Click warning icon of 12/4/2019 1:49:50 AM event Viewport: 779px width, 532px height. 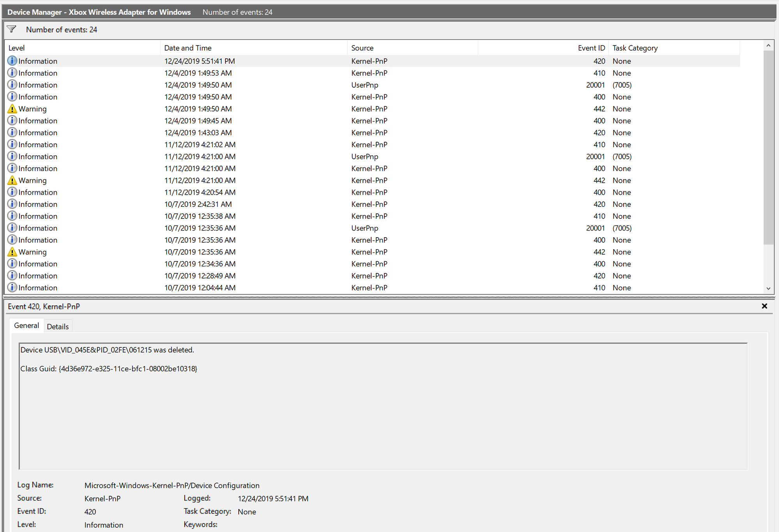[12, 109]
